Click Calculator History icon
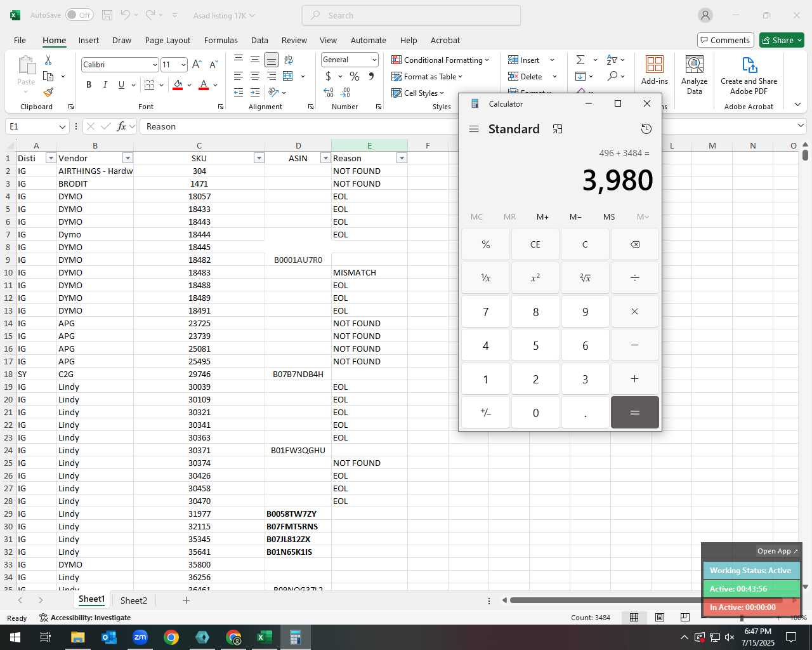 [x=646, y=129]
